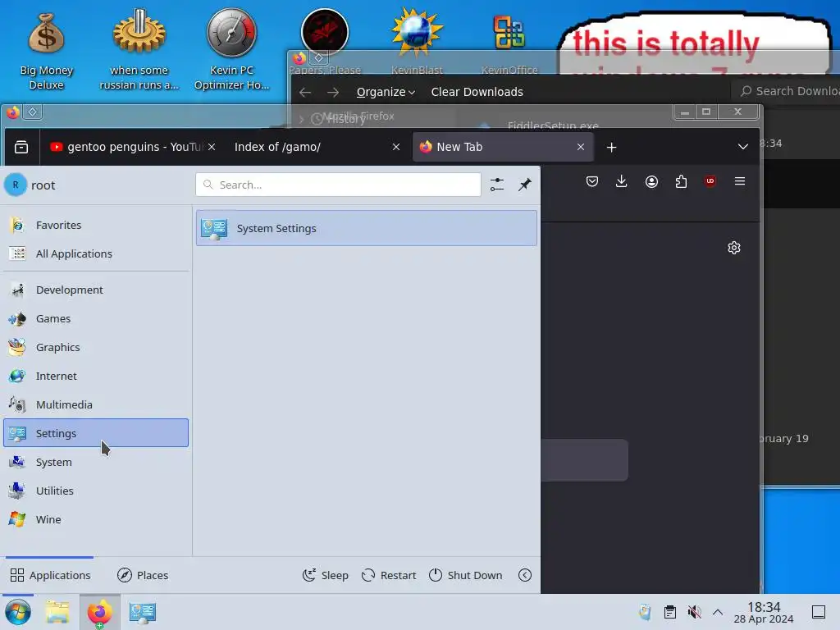Image resolution: width=840 pixels, height=630 pixels.
Task: Open the Games category
Action: 96,319
